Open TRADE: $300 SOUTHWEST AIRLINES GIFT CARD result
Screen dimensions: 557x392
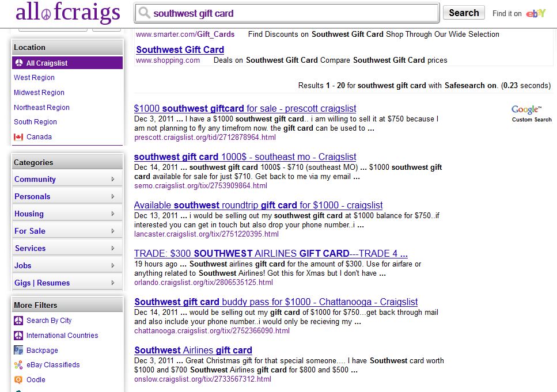(x=271, y=253)
